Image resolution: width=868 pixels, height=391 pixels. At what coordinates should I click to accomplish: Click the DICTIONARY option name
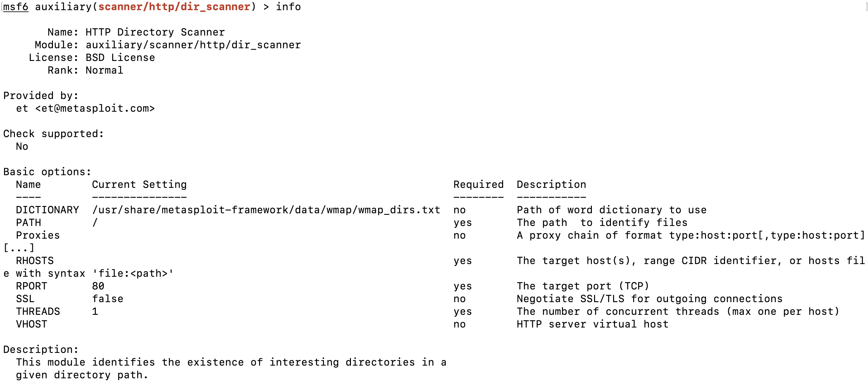(47, 210)
